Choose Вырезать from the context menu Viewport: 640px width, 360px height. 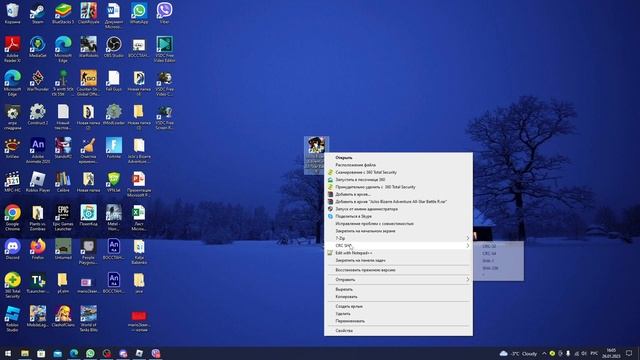coord(344,289)
